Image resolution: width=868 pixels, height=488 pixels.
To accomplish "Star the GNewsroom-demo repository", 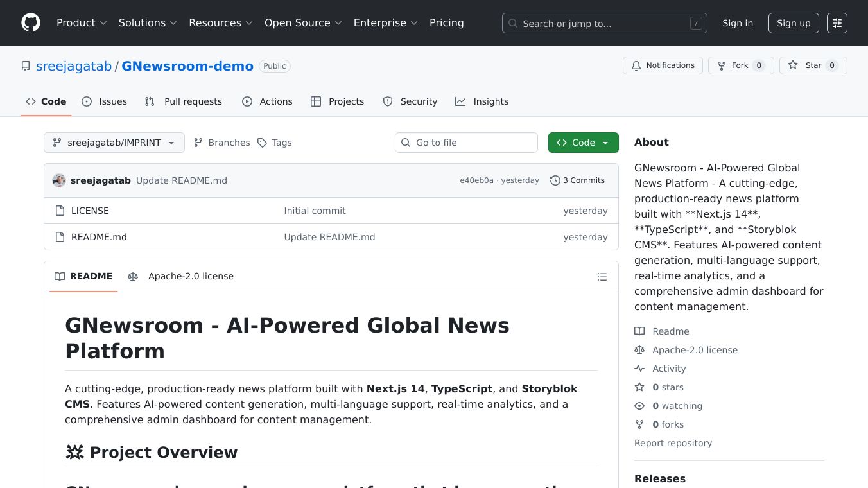I will [813, 65].
